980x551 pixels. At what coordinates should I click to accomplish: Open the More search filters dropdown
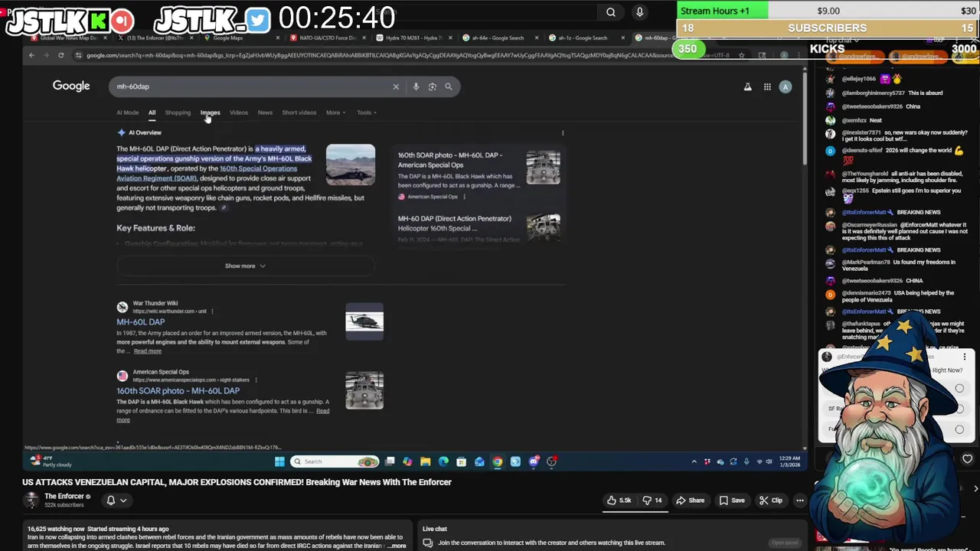[335, 112]
